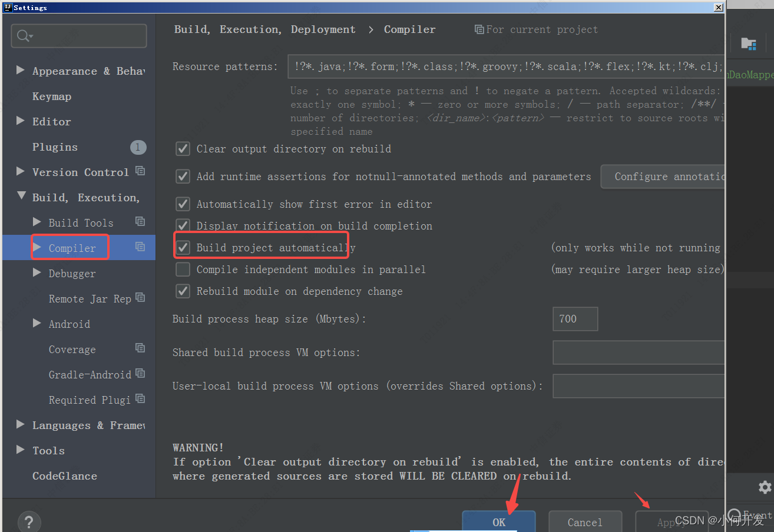Select Coverage in settings tree
Screen dimensions: 774x532
[72, 350]
